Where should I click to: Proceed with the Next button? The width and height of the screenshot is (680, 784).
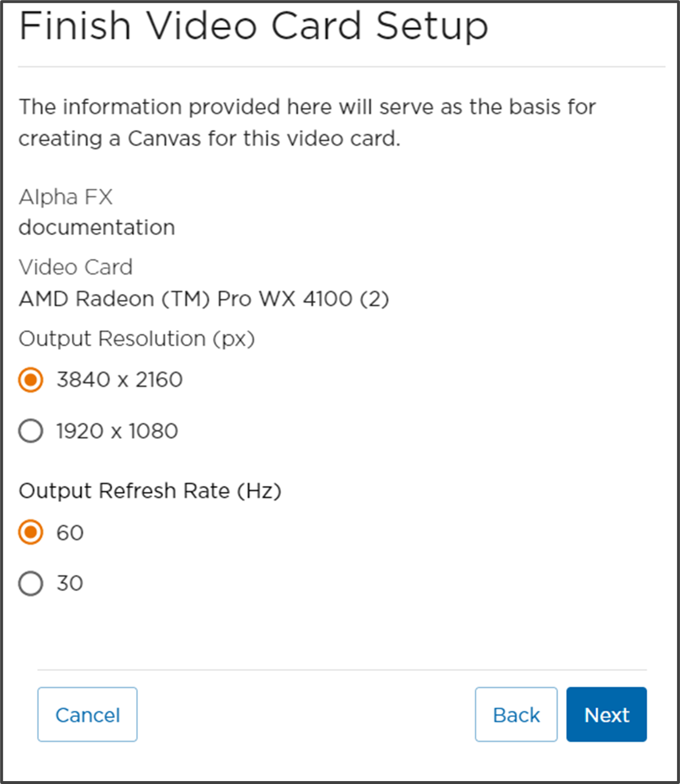[x=606, y=714]
